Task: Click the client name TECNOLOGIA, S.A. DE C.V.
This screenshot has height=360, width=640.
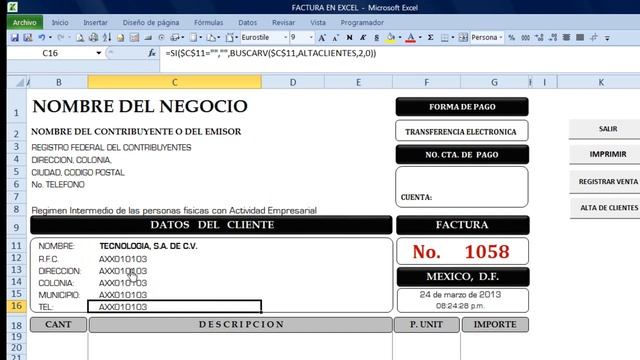Action: point(148,246)
